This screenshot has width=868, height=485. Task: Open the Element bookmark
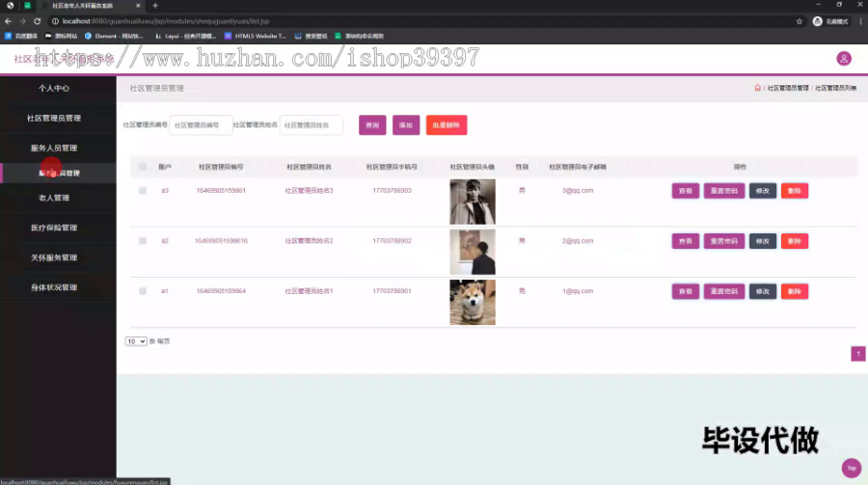coord(114,36)
